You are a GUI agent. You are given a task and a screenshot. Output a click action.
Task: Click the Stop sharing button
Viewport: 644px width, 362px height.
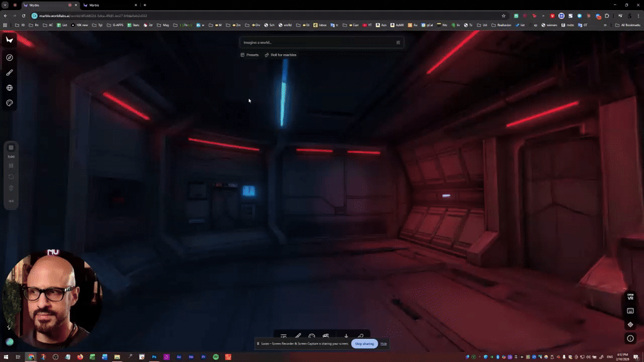365,344
